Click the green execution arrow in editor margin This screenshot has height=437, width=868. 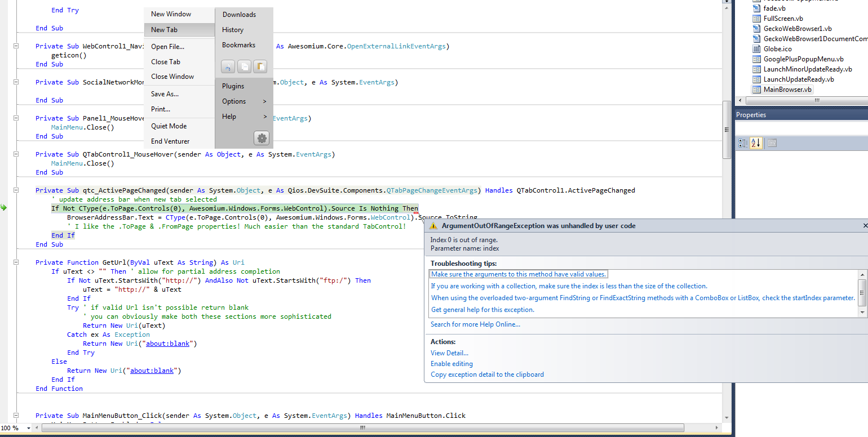(3, 208)
